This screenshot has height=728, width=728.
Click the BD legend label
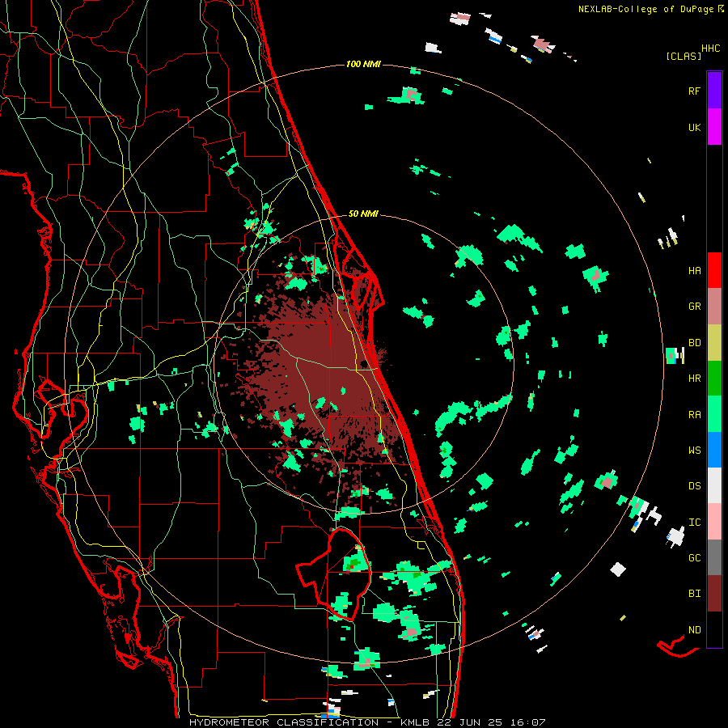pyautogui.click(x=694, y=343)
